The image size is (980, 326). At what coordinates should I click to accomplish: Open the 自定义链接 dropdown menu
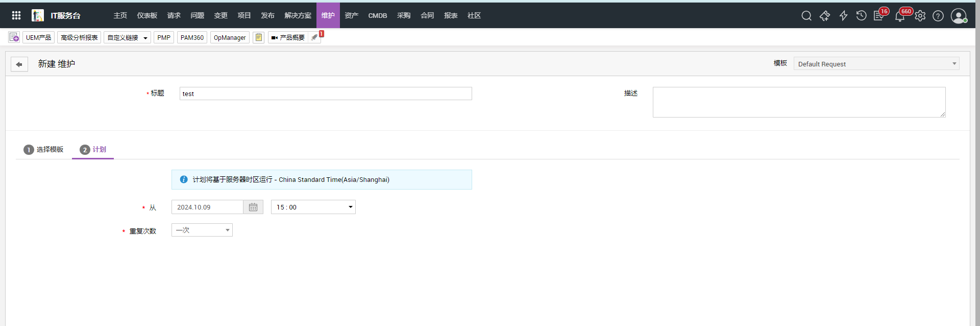coord(127,37)
